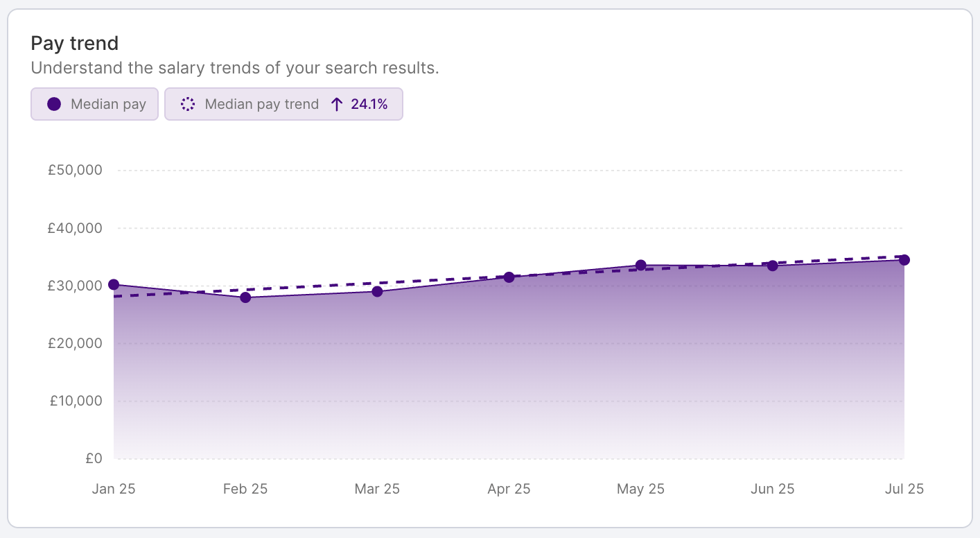Click the £10,000 axis label
This screenshot has height=538, width=980.
click(76, 401)
